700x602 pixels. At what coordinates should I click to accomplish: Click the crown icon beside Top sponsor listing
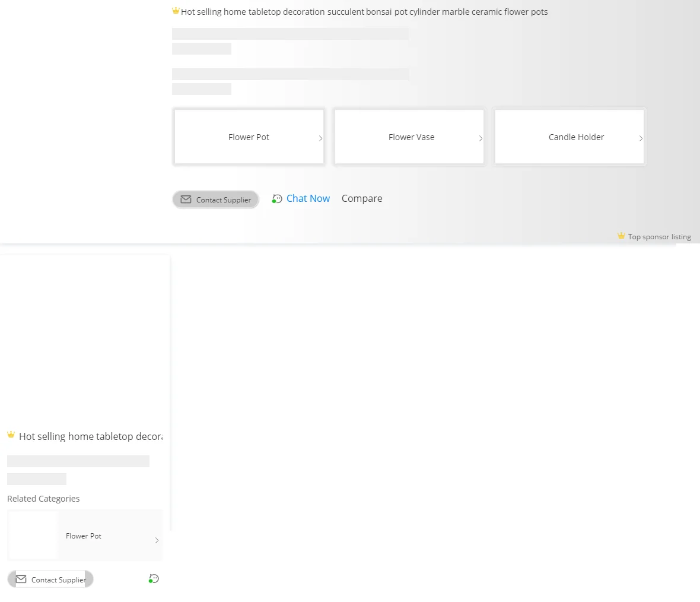click(x=621, y=236)
